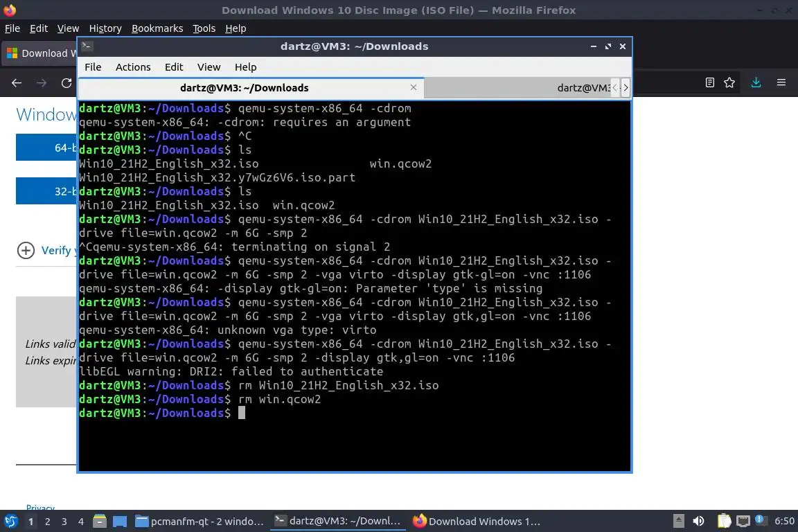The height and width of the screenshot is (532, 798).
Task: Open the Firefox downloads panel
Action: click(x=756, y=82)
